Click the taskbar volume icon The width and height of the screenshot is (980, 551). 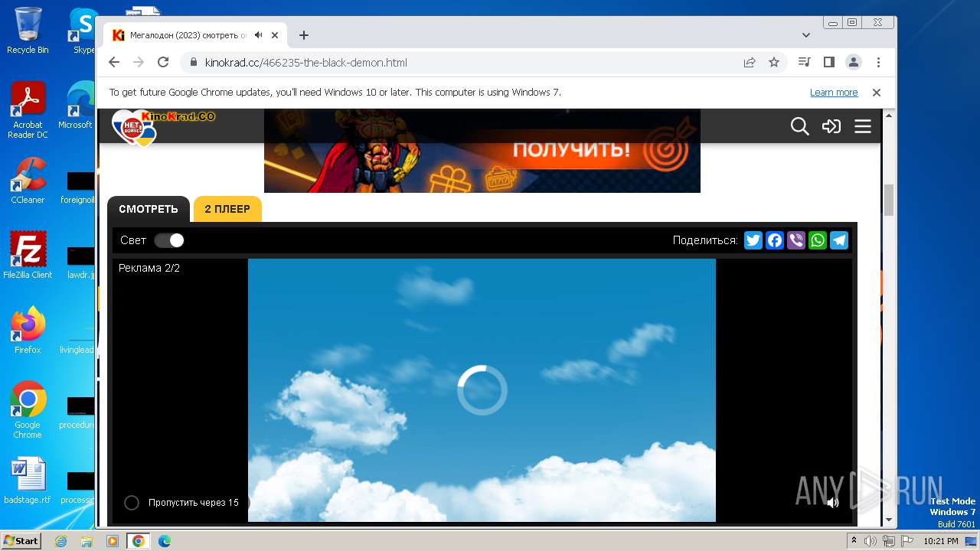[x=870, y=541]
